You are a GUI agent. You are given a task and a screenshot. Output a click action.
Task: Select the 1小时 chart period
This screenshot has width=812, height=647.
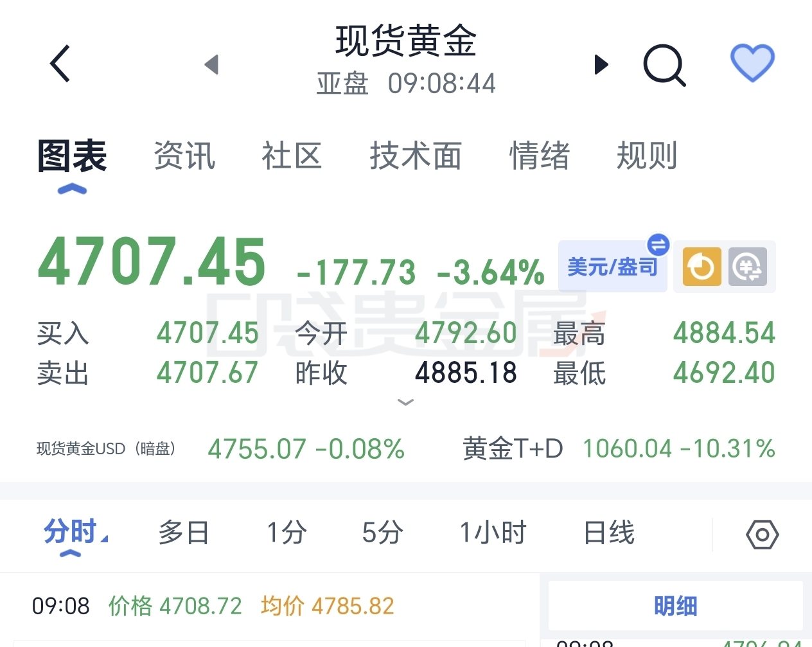tap(493, 533)
